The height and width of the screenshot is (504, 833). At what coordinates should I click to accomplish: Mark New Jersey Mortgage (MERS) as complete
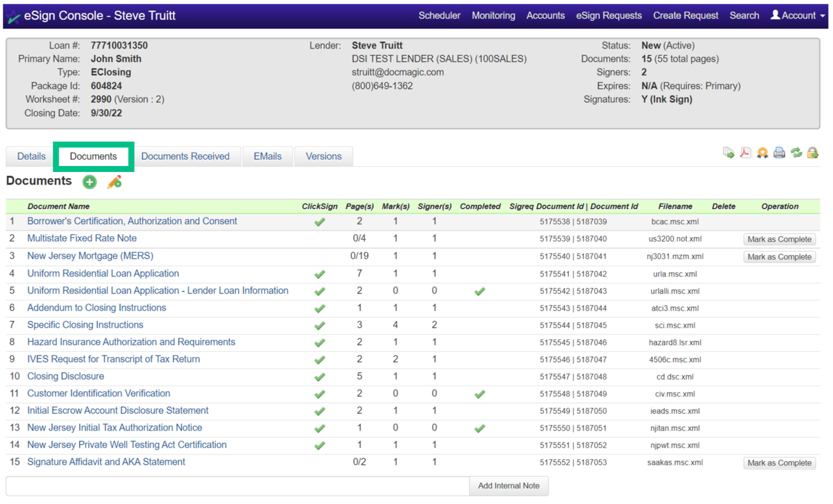click(779, 257)
